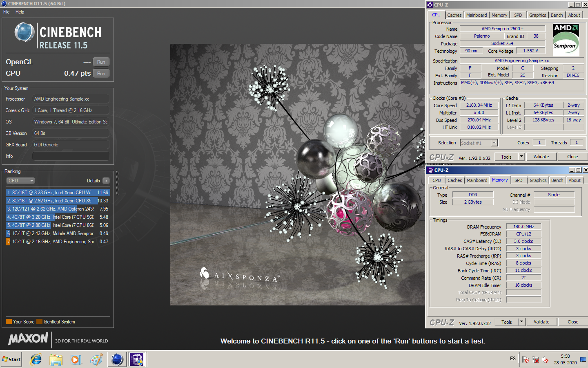Click Close in the bottom CPU-Z window
This screenshot has width=588, height=368.
pyautogui.click(x=573, y=322)
